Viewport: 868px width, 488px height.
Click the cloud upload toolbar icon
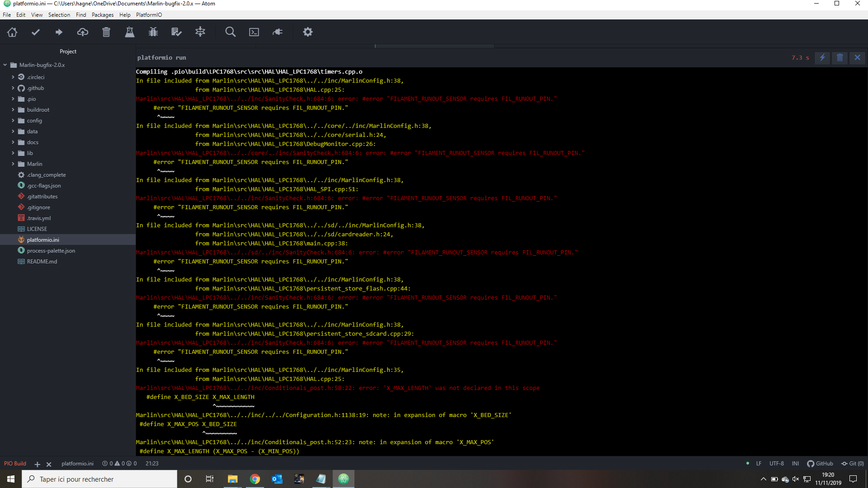coord(83,32)
